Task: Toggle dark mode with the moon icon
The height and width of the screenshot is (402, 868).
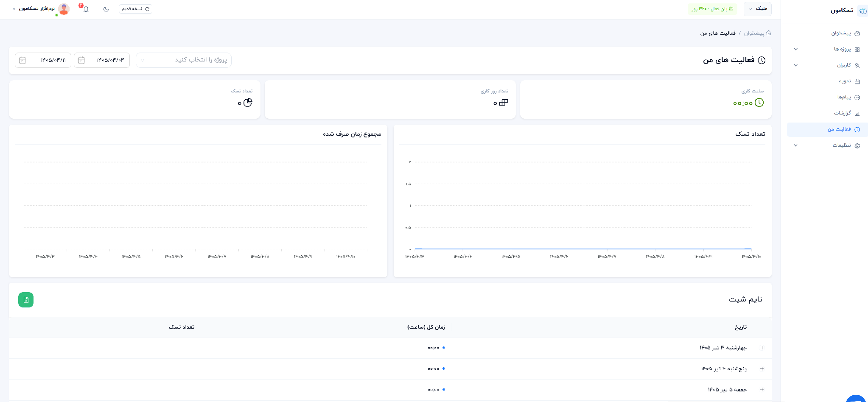Action: [106, 9]
